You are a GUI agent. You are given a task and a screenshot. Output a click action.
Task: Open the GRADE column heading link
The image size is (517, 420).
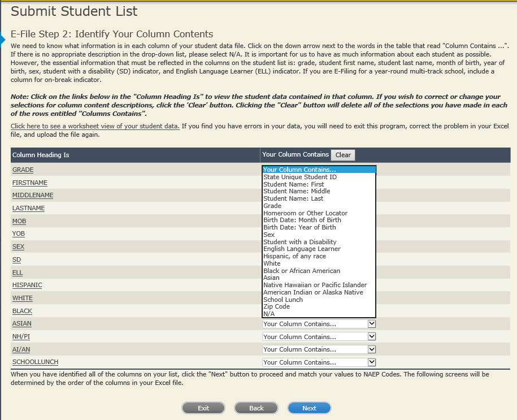click(x=23, y=170)
